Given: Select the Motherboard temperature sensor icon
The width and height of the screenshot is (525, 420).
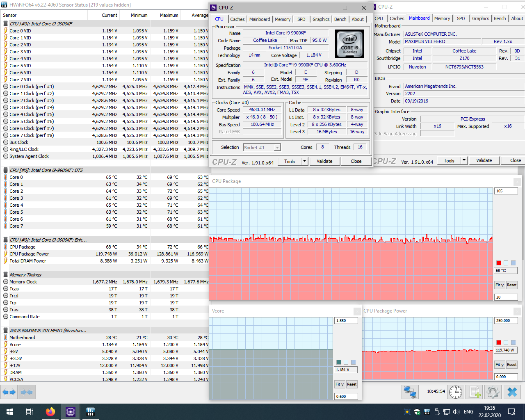Looking at the screenshot, I should point(5,338).
